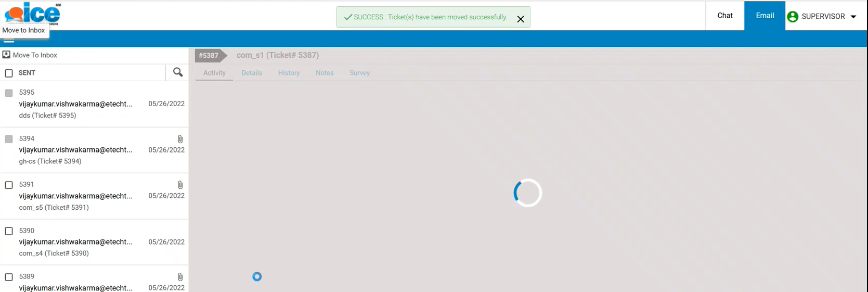Switch to the Details tab

pos(252,73)
